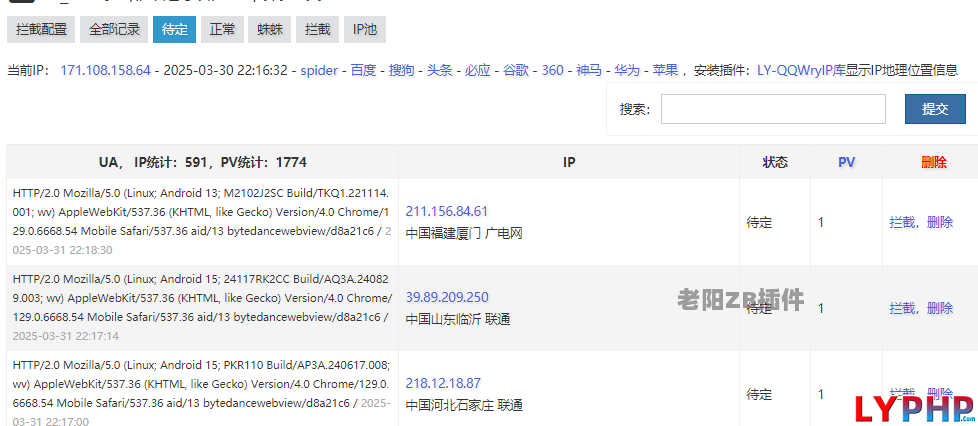The image size is (978, 426).
Task: Open the spider link
Action: point(319,70)
